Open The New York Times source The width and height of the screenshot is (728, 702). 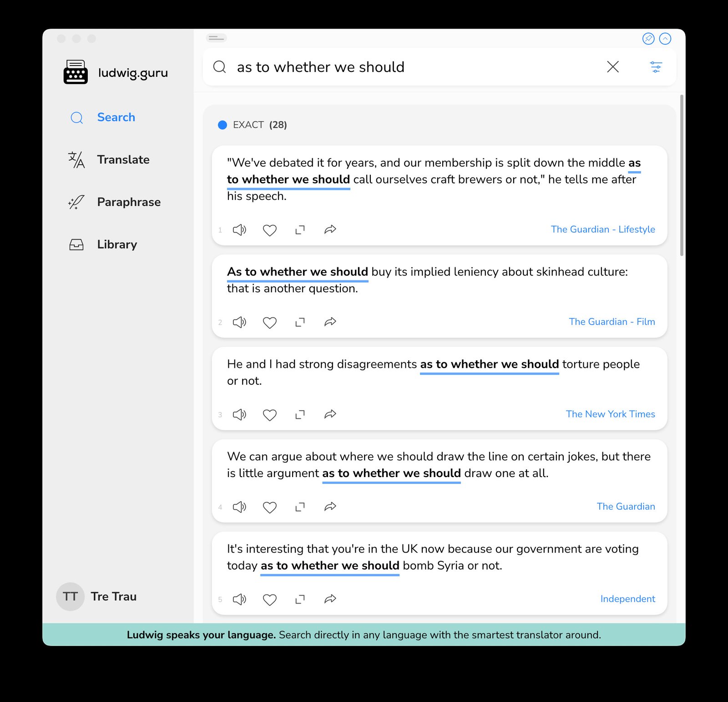coord(611,414)
